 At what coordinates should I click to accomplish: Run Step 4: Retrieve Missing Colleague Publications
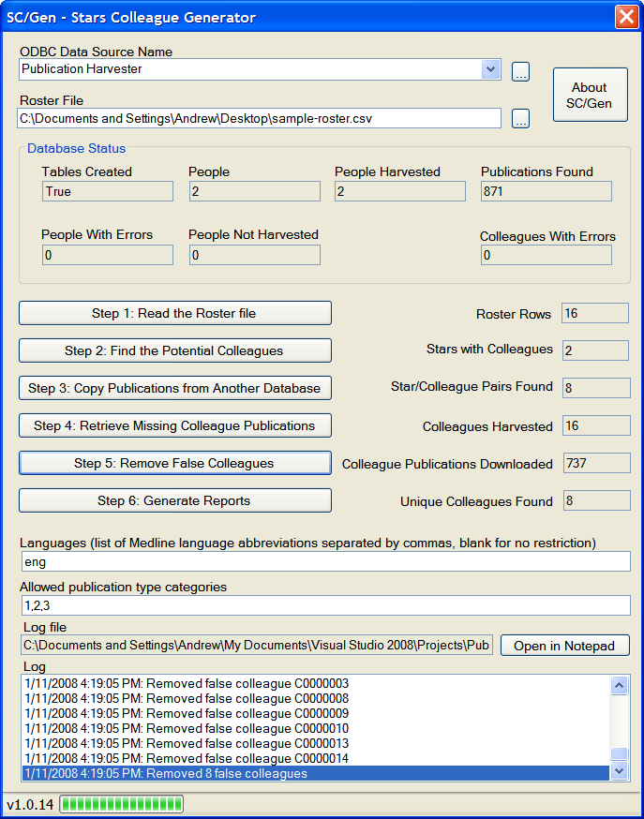175,425
